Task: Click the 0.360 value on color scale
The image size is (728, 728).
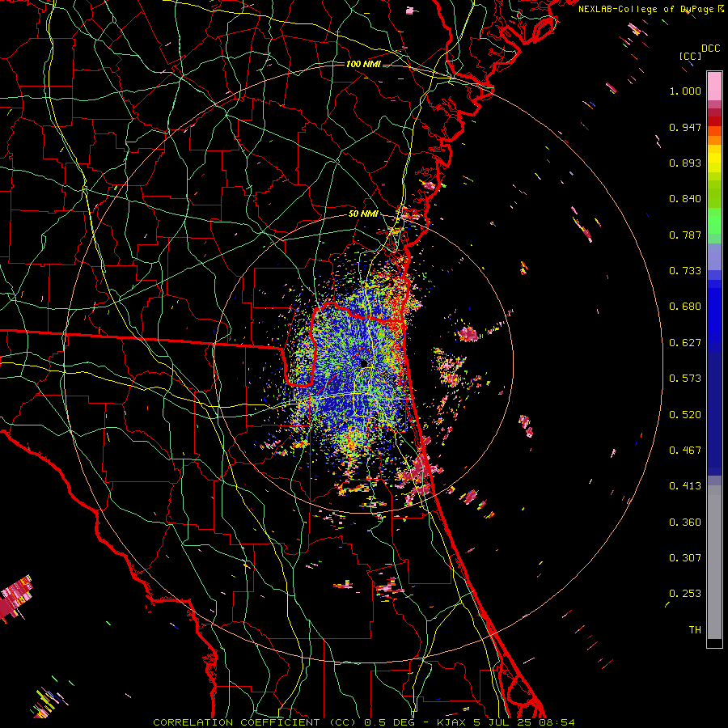Action: coord(685,523)
